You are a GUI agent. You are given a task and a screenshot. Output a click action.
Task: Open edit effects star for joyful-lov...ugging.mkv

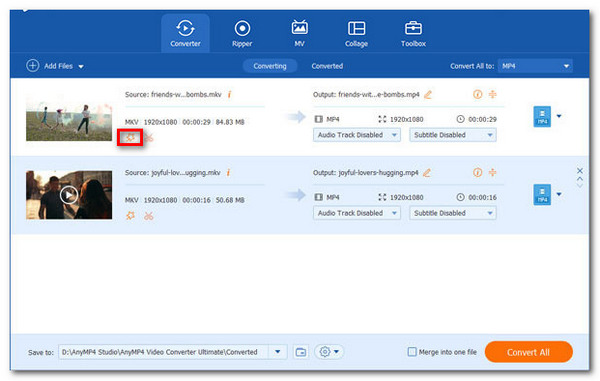tap(130, 216)
